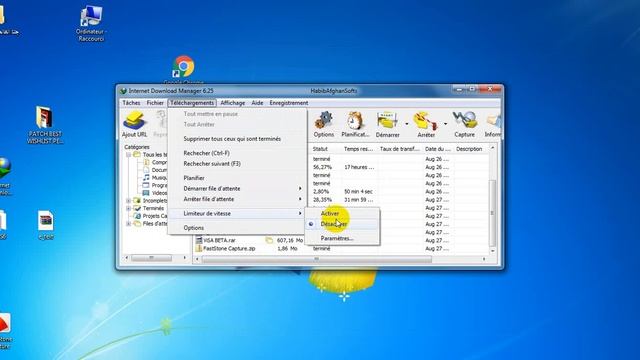Expand Arrêter file d'attente submenu
This screenshot has height=360, width=640.
pos(300,199)
